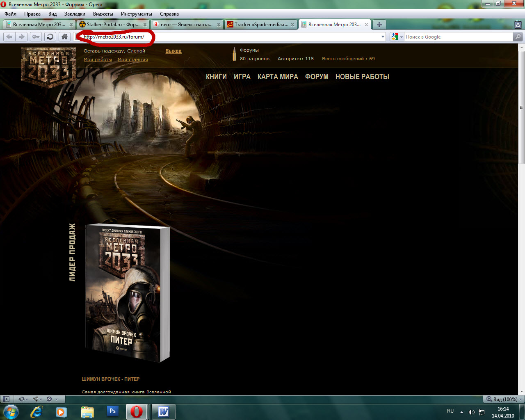Open the ФОРУМ navigation link
The image size is (525, 420).
click(317, 77)
